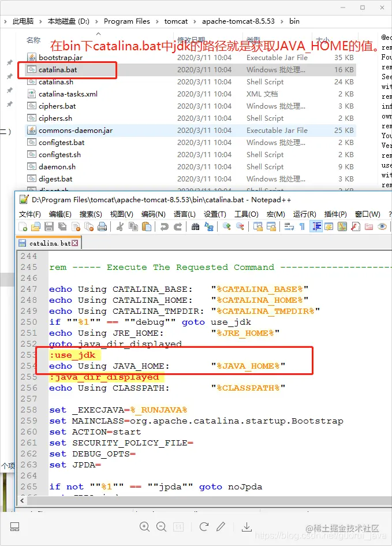Click the image viewer zoom-out magnifier icon
This screenshot has width=392, height=546.
click(x=162, y=526)
